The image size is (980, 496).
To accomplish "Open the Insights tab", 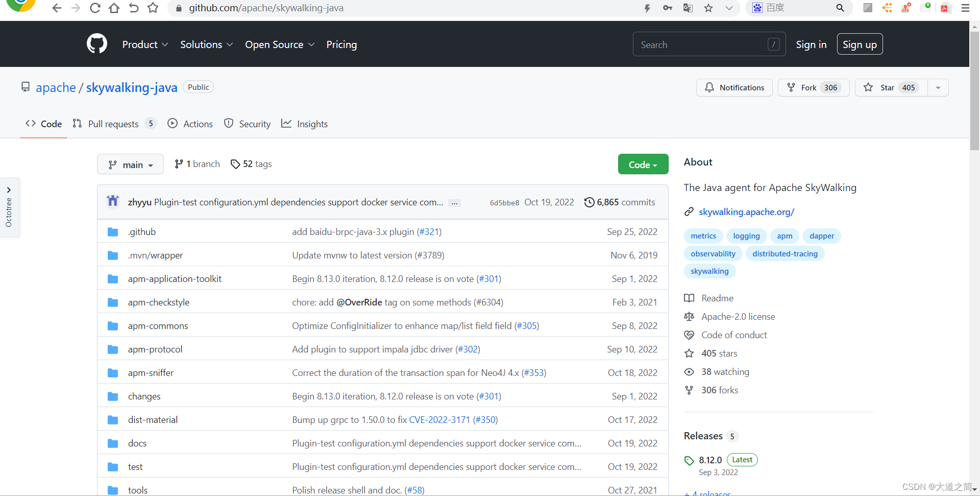I will (305, 124).
